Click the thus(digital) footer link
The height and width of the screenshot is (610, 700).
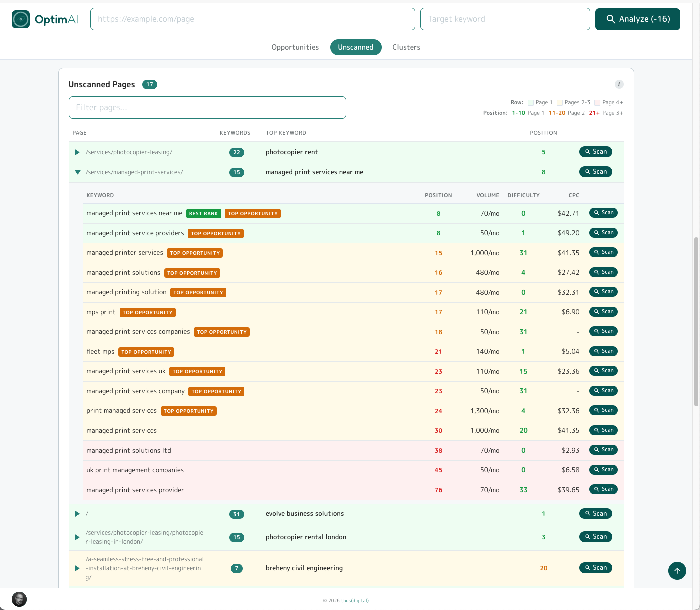[x=355, y=601]
